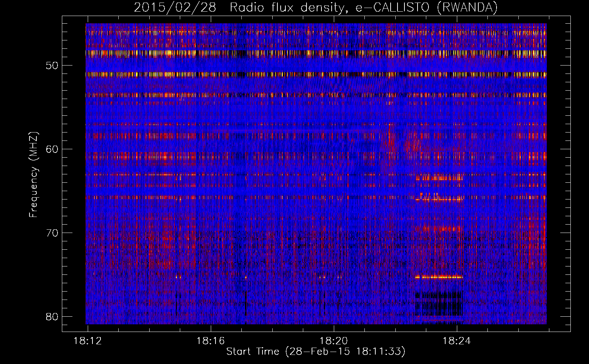This screenshot has width=589, height=364.
Task: Click the '18:20' time tick label
Action: (333, 341)
